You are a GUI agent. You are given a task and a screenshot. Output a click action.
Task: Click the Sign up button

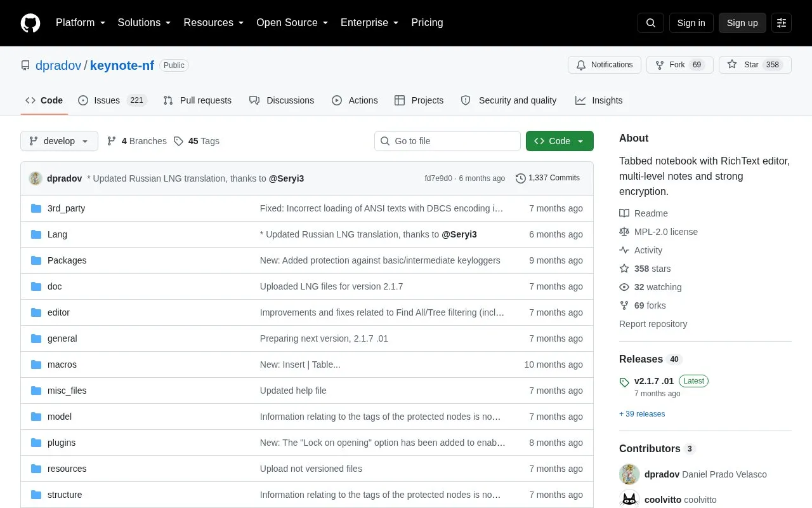pos(742,23)
